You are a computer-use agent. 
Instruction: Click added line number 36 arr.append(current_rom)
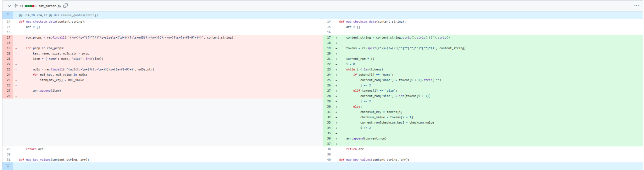point(329,139)
